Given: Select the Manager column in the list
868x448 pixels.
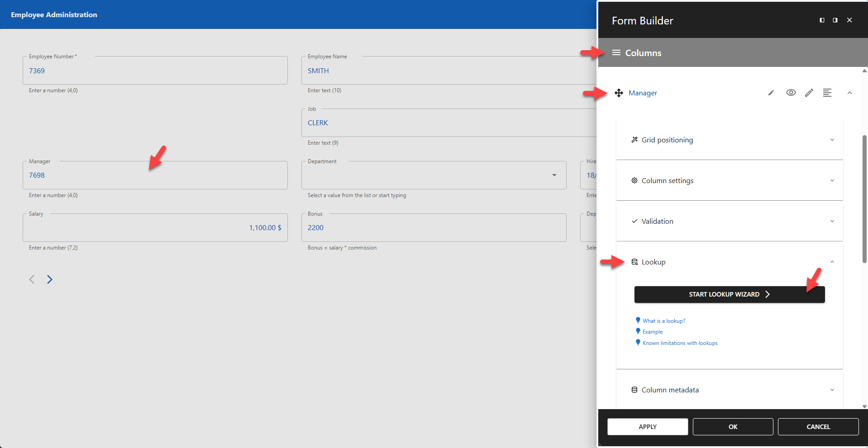Looking at the screenshot, I should pyautogui.click(x=643, y=93).
